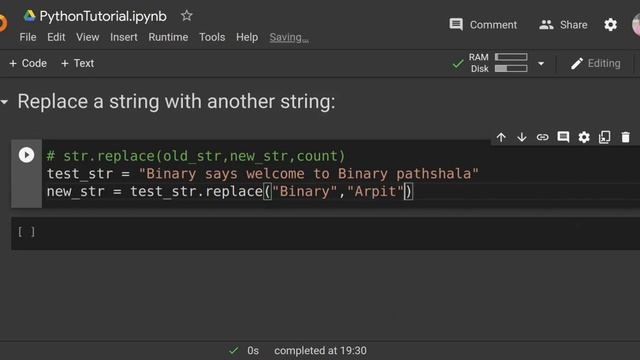
Task: Star the PythonTutorial.ipynb notebook
Action: tap(187, 16)
